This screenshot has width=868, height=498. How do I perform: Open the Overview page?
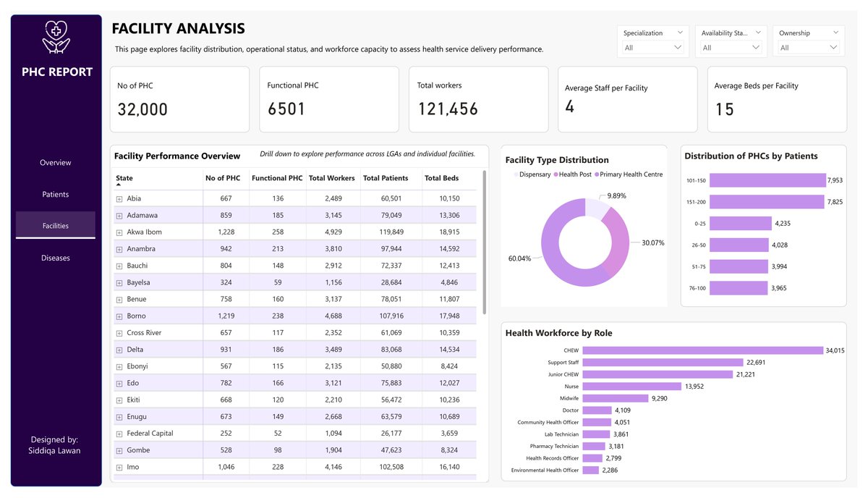[56, 163]
